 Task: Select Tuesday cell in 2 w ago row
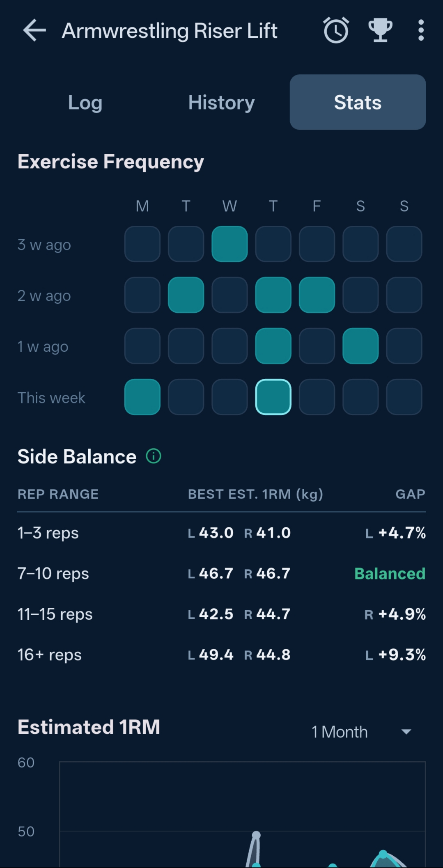coord(186,295)
